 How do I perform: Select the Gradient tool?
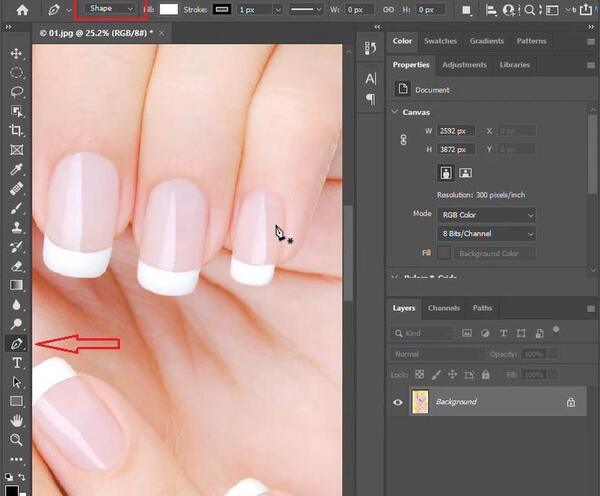[16, 285]
